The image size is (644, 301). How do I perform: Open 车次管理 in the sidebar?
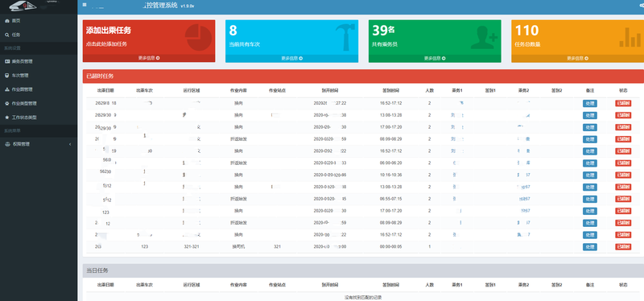(x=39, y=76)
